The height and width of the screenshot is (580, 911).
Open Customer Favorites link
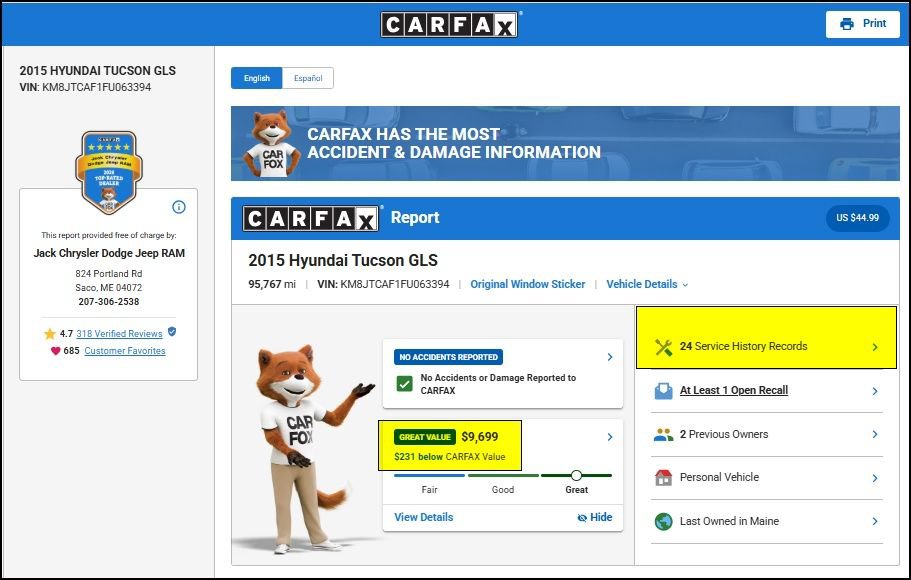point(125,350)
